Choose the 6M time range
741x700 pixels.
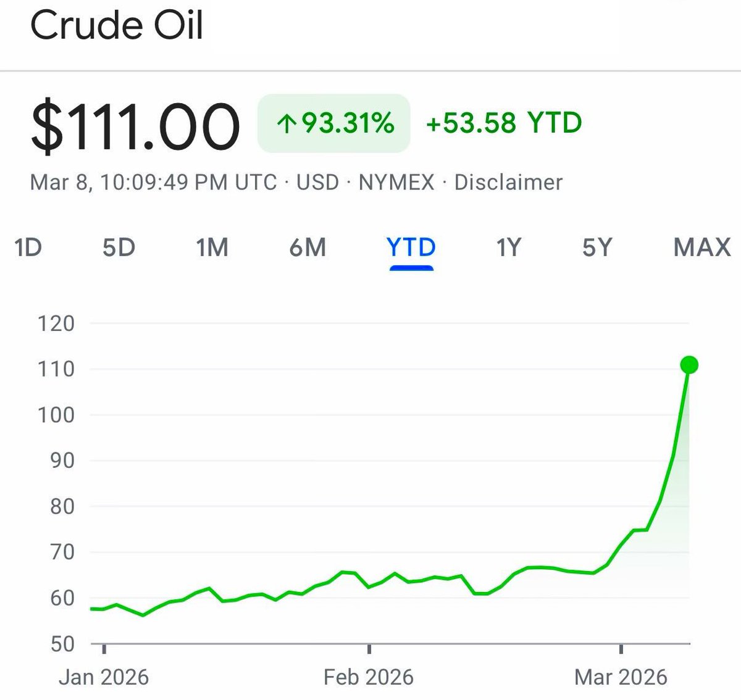tap(308, 248)
